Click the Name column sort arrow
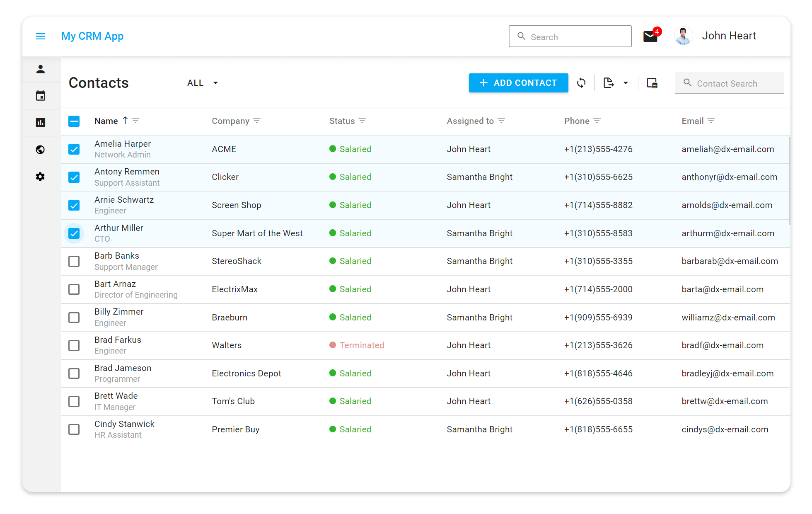812x514 pixels. [125, 121]
